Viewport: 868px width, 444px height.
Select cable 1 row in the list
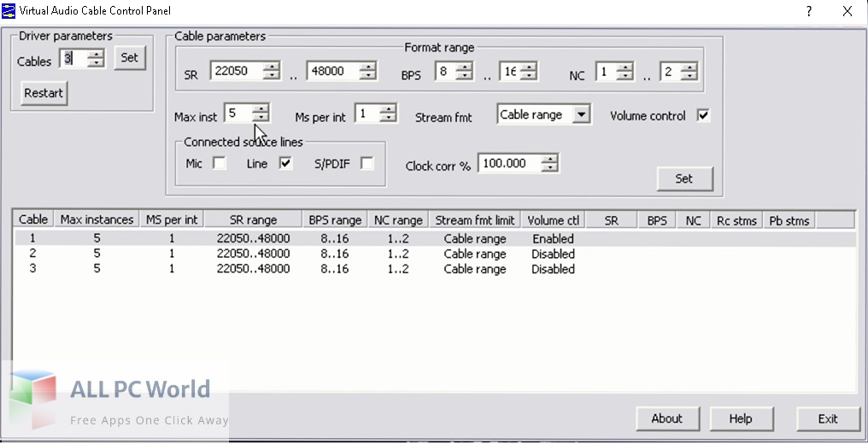(435, 239)
